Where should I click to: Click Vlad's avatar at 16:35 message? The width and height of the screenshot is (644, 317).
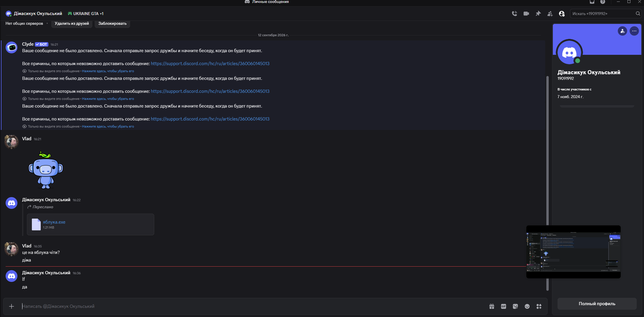pos(12,249)
